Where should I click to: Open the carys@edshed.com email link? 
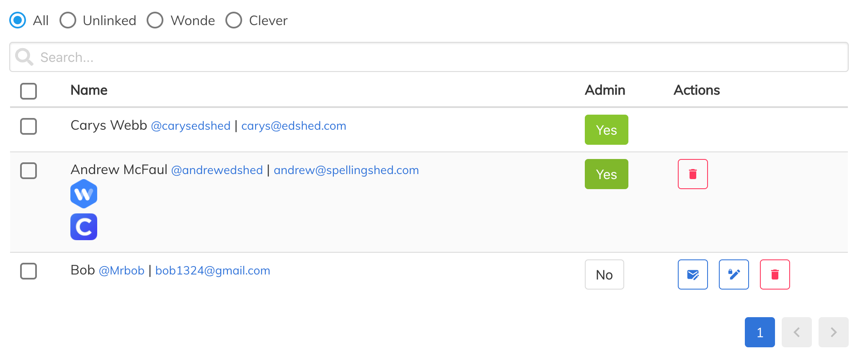click(294, 126)
